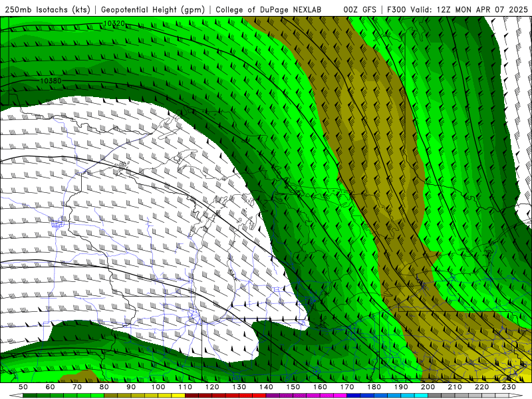Click the 190 value on the color scale
Screen dimensions: 532x399
pos(401,387)
